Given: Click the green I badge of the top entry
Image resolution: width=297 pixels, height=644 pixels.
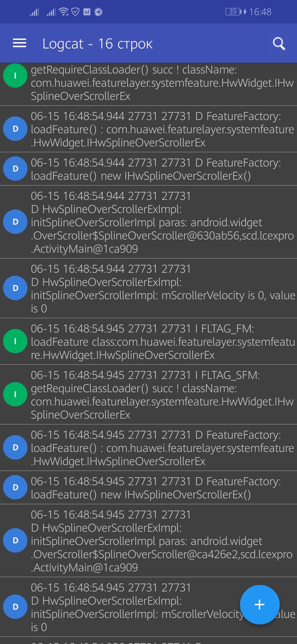Looking at the screenshot, I should [15, 76].
